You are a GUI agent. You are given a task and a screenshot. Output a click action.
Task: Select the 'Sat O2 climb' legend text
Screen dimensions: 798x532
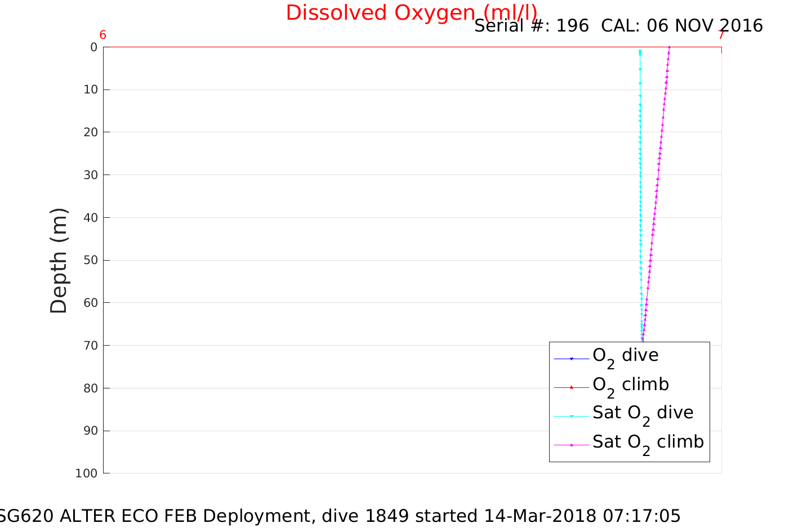[x=648, y=442]
